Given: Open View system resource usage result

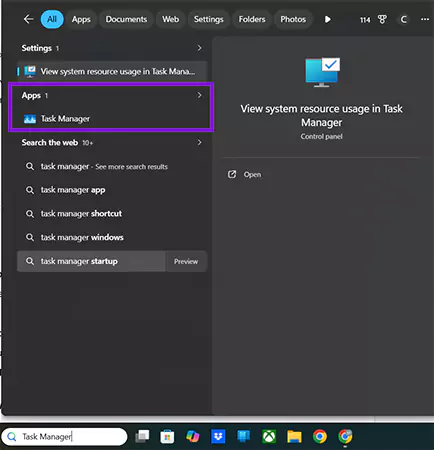Looking at the screenshot, I should [112, 71].
